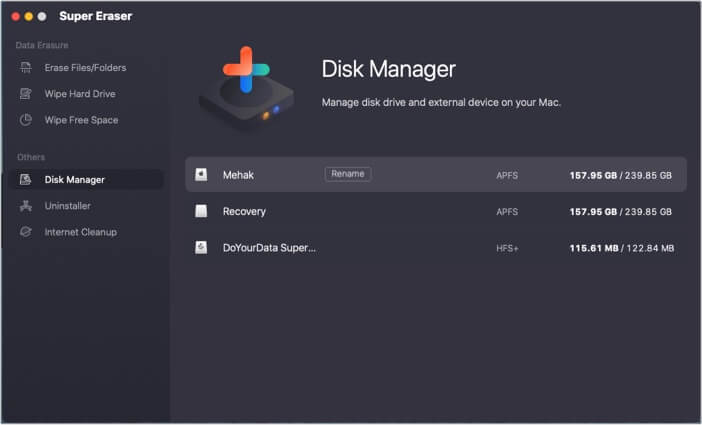This screenshot has width=702, height=425.
Task: Click the Recovery volume drive icon
Action: (x=201, y=211)
